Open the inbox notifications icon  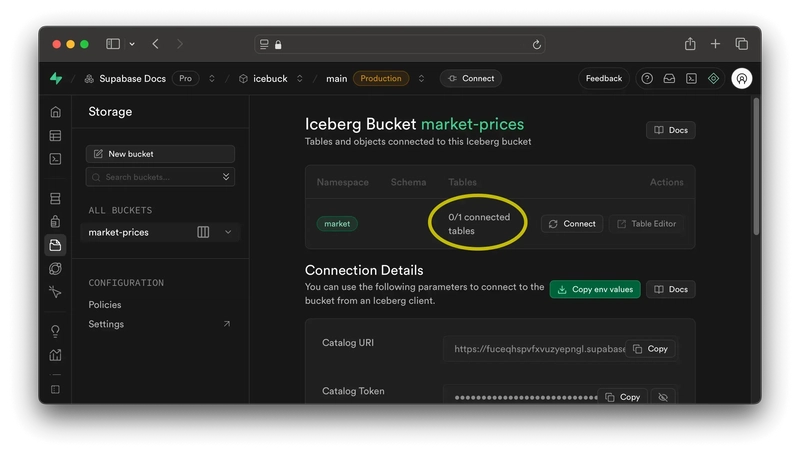click(669, 79)
